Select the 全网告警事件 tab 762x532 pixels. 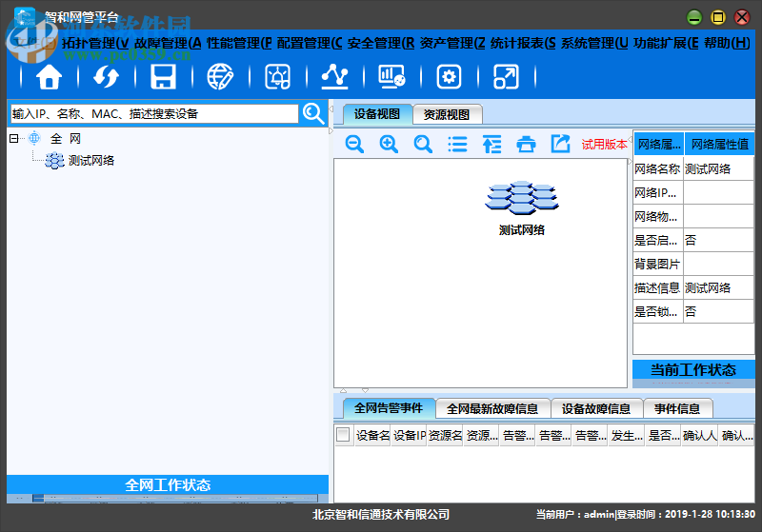tap(389, 408)
